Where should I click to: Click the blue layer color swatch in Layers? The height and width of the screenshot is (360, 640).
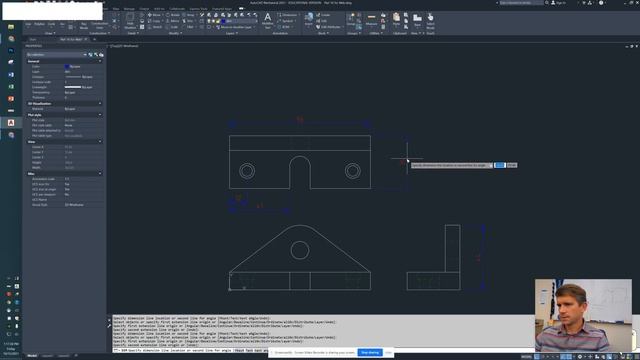[x=223, y=21]
